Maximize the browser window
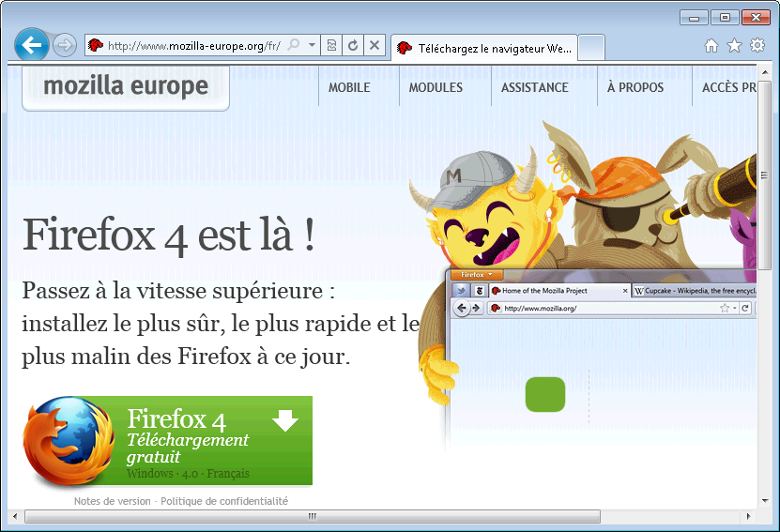Viewport: 780px width, 532px height. tap(725, 18)
